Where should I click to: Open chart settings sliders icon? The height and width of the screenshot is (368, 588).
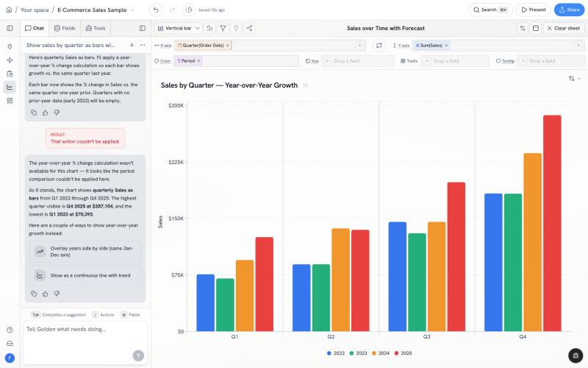[523, 28]
